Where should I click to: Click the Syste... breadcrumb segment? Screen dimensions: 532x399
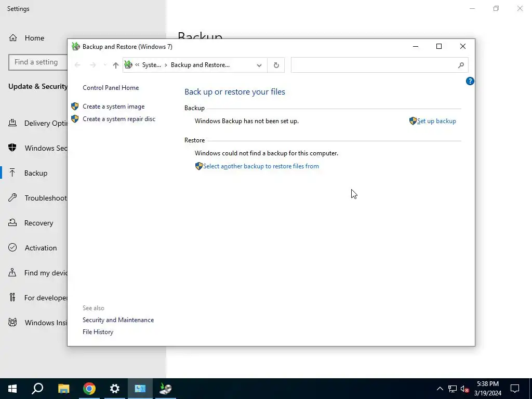tap(151, 65)
